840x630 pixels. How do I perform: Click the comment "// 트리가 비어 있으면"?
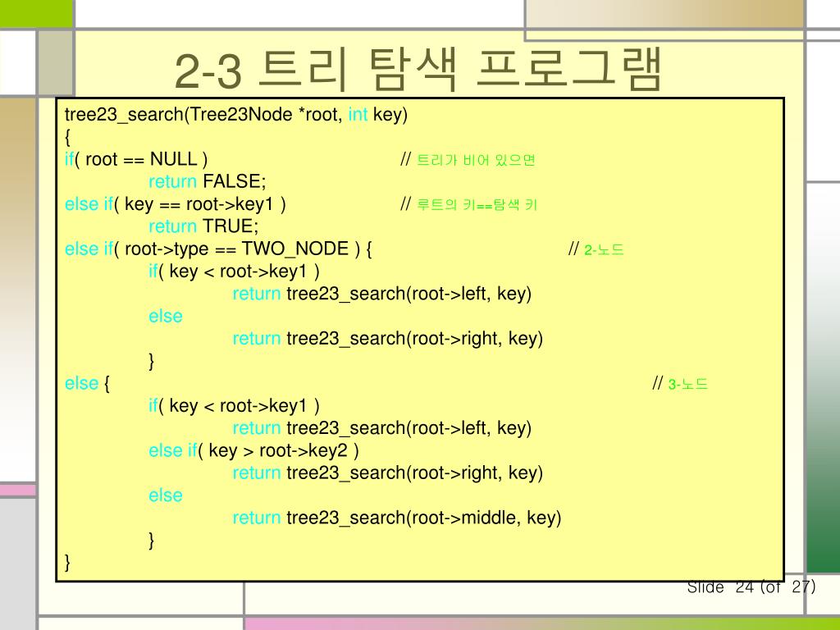(468, 160)
